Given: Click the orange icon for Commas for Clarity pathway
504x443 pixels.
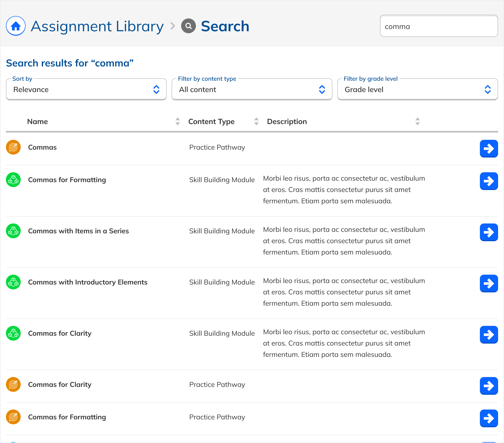Looking at the screenshot, I should (x=13, y=384).
